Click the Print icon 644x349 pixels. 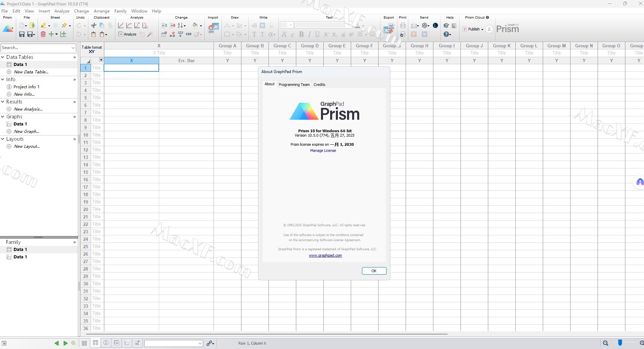[403, 25]
